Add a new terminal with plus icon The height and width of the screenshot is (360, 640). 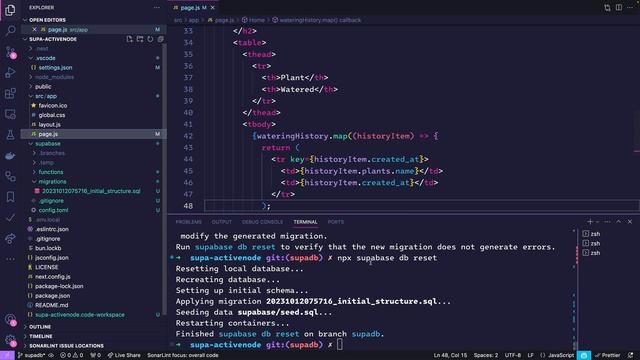tap(590, 222)
